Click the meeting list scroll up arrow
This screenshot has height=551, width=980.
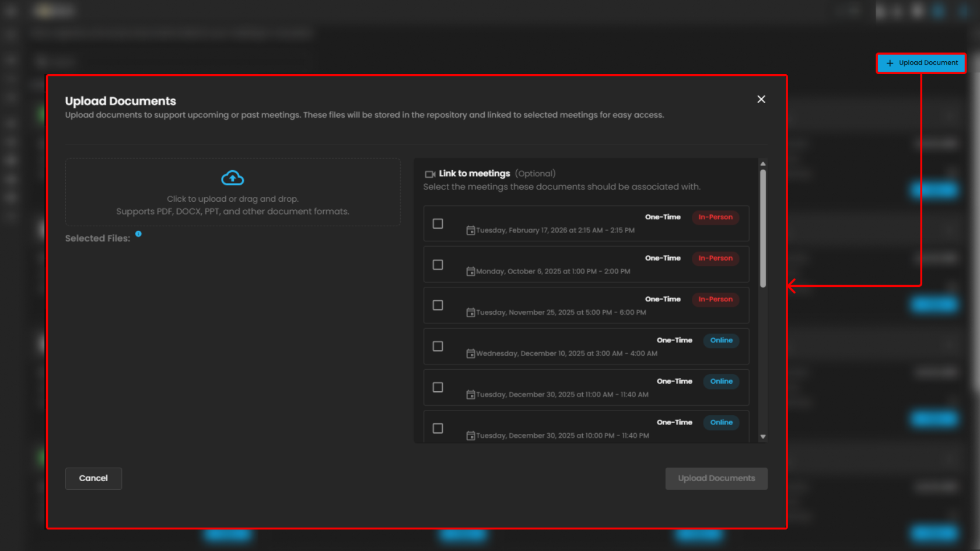tap(762, 164)
